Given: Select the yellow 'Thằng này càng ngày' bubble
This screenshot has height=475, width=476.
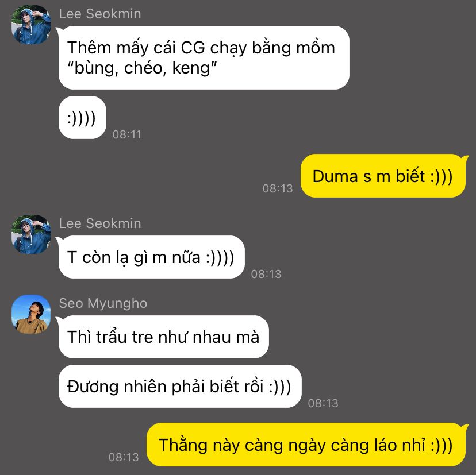Looking at the screenshot, I should click(x=306, y=445).
